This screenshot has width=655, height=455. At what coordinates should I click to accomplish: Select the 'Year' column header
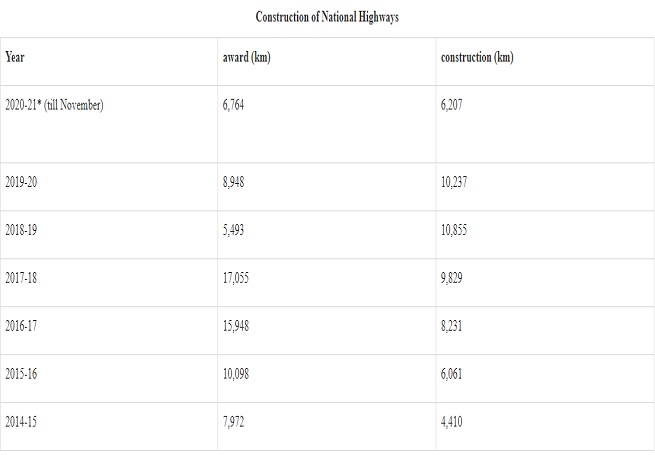pyautogui.click(x=15, y=57)
